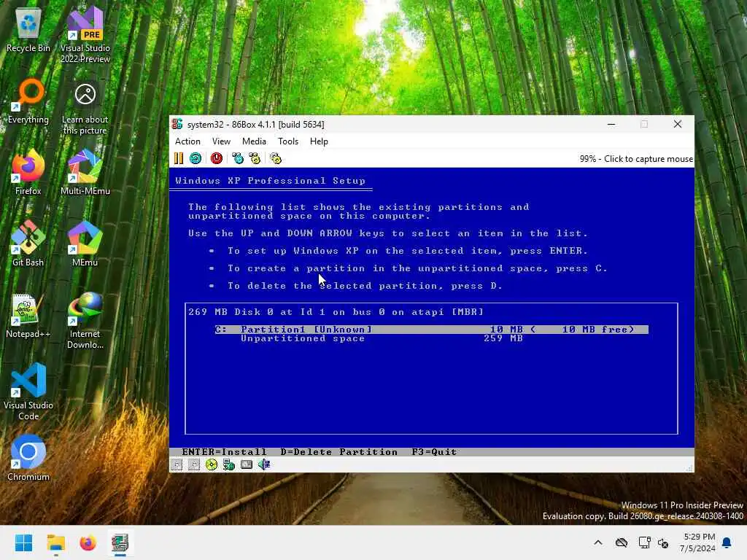Open the Media menu

pyautogui.click(x=254, y=141)
